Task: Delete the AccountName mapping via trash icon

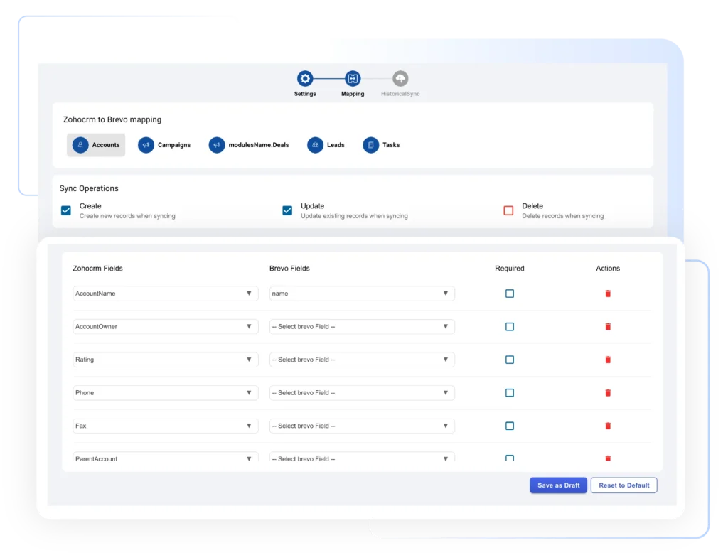Action: pos(608,293)
